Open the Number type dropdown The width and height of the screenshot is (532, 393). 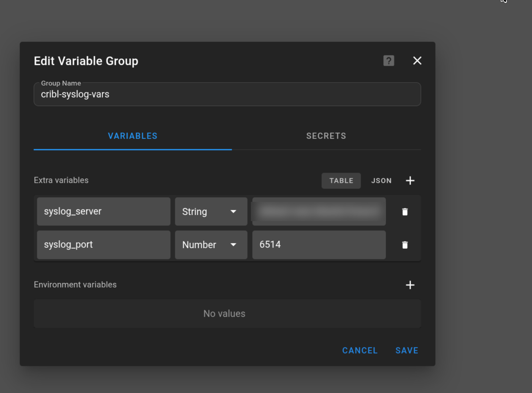coord(211,245)
